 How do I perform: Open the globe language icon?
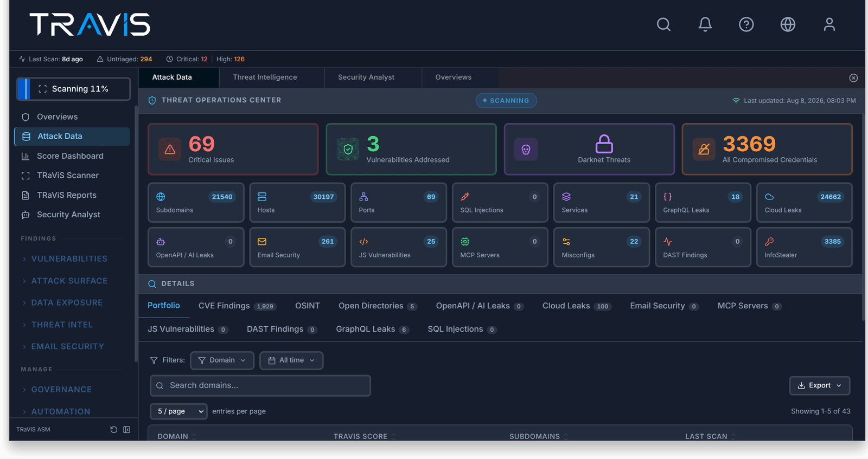pyautogui.click(x=788, y=24)
